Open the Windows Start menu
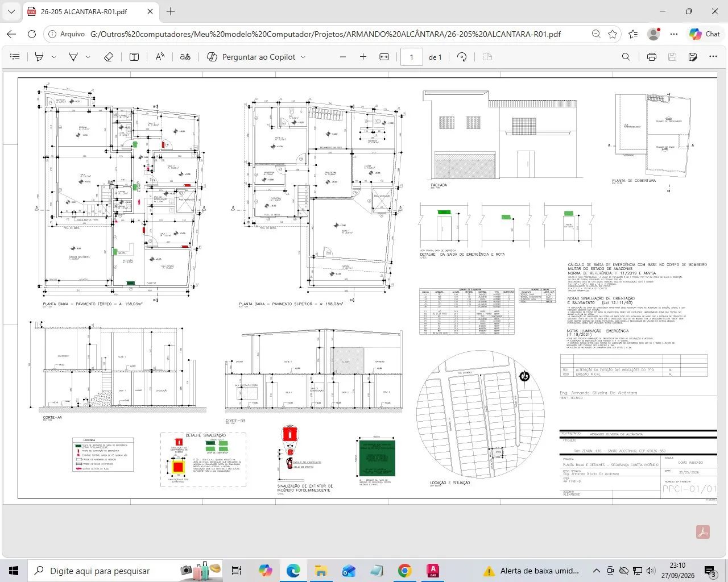Screen dimensions: 728x582 point(14,571)
